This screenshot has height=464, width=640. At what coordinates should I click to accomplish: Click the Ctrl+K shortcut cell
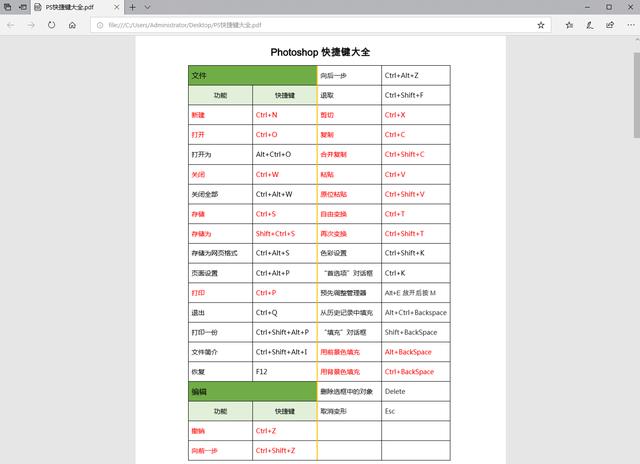[416, 273]
